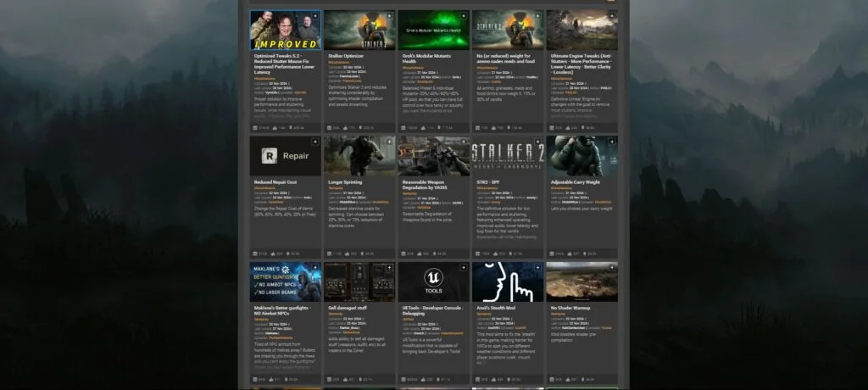Screen dimensions: 868x390
Task: Open Maklane's Better gunfights title link
Action: pyautogui.click(x=283, y=310)
